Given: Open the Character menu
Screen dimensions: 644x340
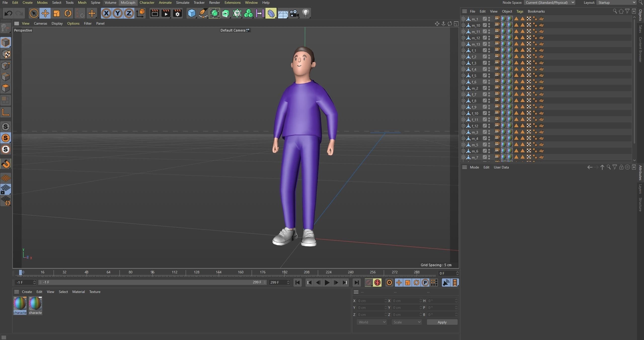Looking at the screenshot, I should coord(147,3).
